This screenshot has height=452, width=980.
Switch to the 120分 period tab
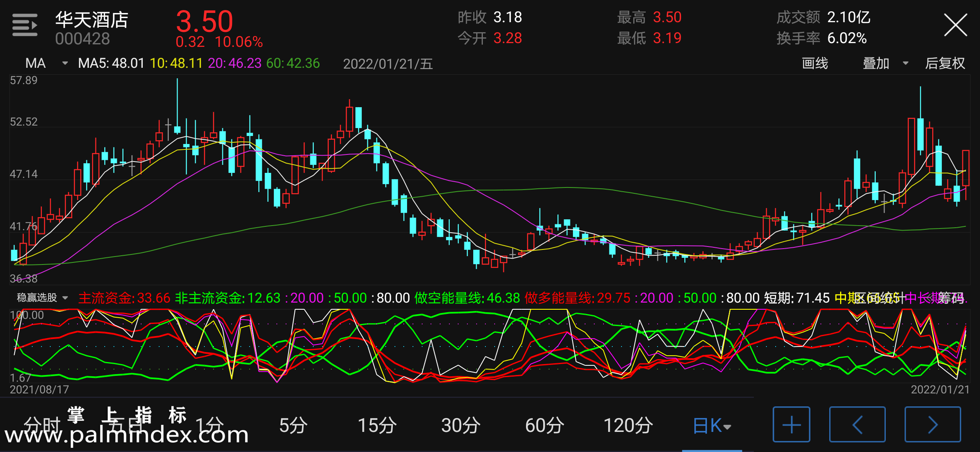(x=628, y=426)
